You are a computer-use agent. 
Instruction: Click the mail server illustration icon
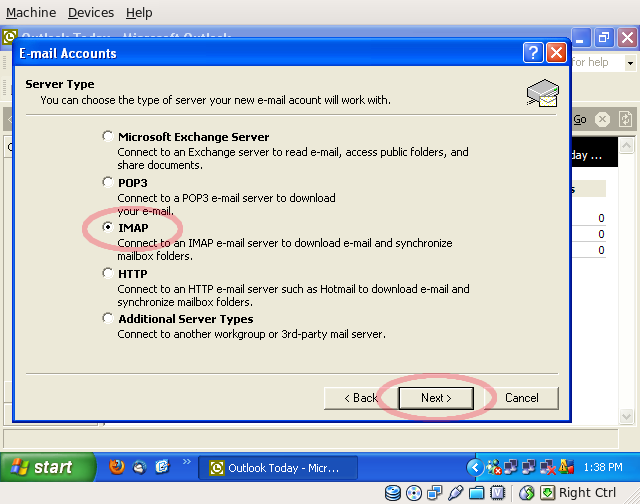[x=542, y=93]
